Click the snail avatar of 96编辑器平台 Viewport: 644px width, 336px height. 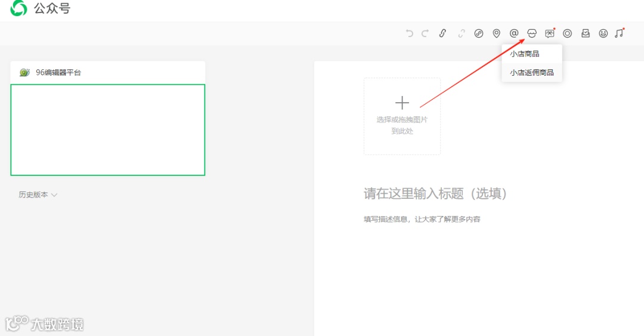pyautogui.click(x=24, y=72)
